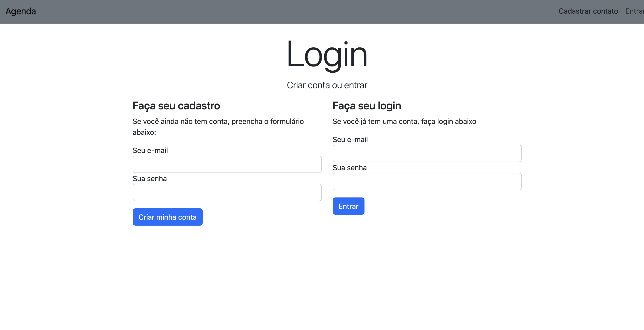Click the Seu e-mail label on the login form

pos(350,139)
